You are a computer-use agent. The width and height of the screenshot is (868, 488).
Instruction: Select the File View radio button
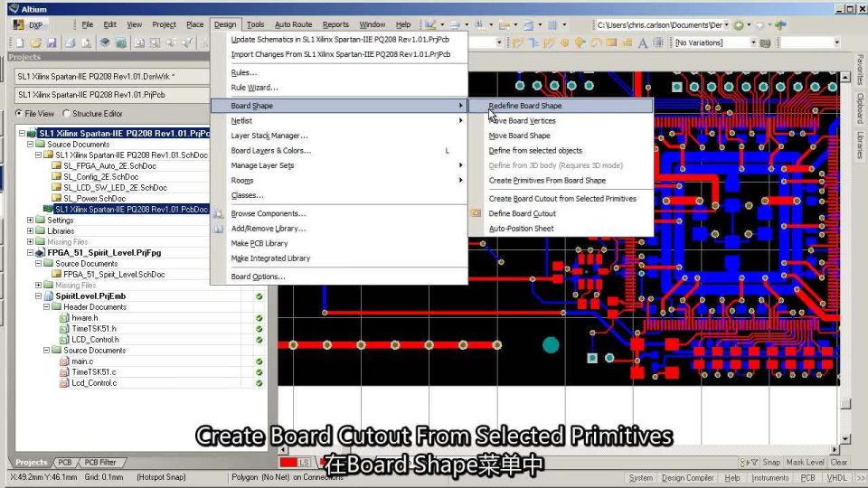point(19,114)
